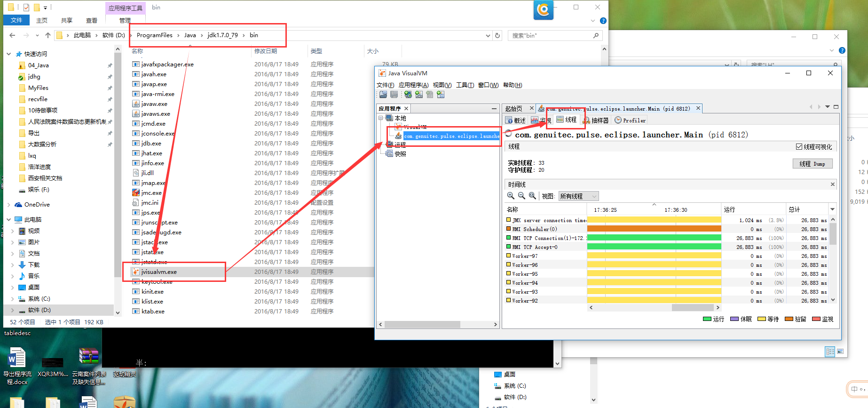Open the VisualVM document tab list arrow
The width and height of the screenshot is (868, 408).
[x=828, y=107]
